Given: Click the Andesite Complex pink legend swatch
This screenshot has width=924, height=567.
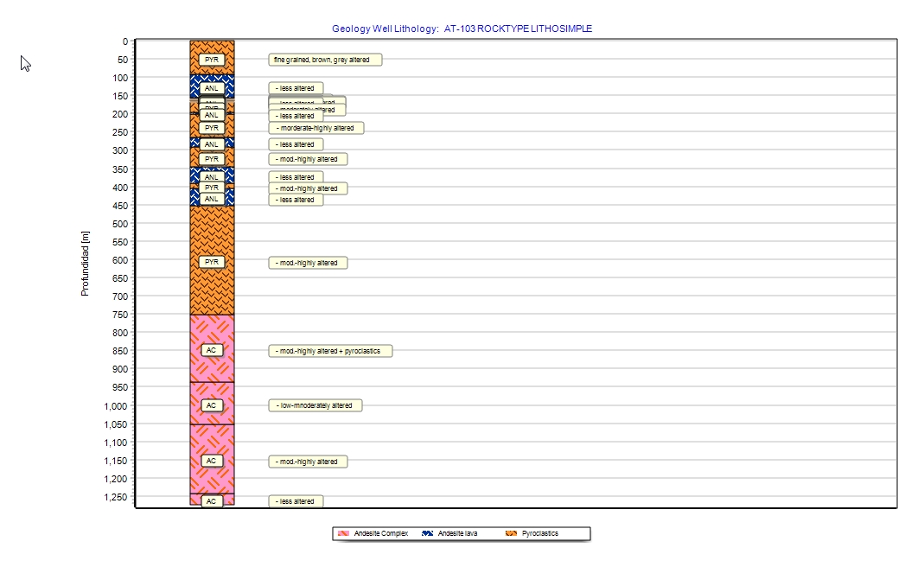Looking at the screenshot, I should point(343,533).
